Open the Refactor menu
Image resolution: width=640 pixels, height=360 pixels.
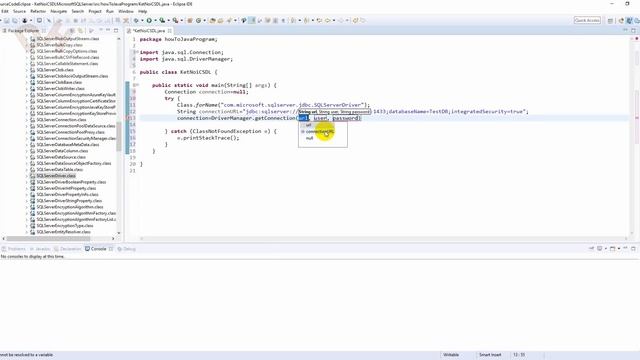click(38, 11)
